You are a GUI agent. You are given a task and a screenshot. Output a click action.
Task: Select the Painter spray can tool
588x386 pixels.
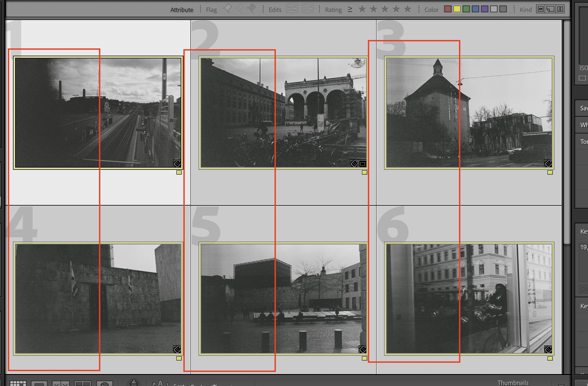pos(134,383)
